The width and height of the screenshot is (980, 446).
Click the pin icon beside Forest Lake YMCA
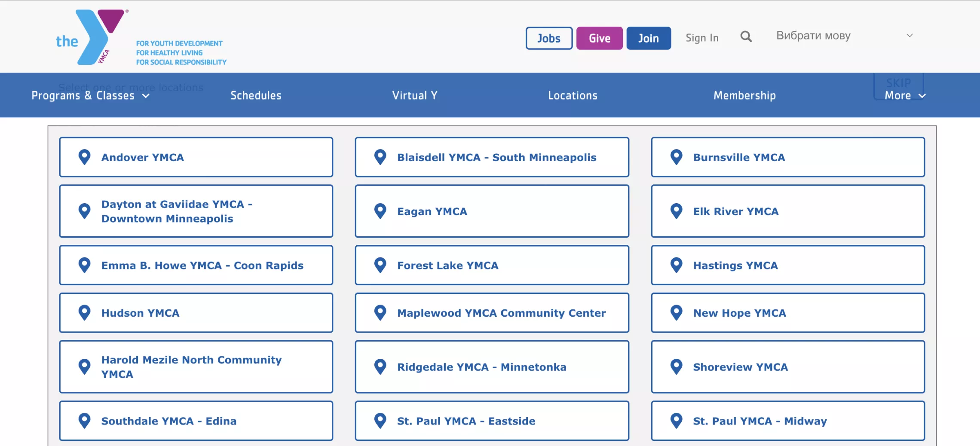coord(380,266)
